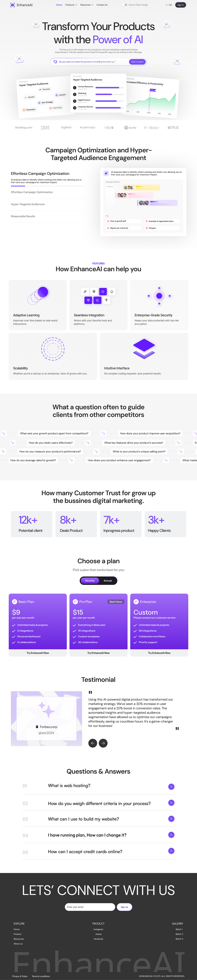Click the purple crescent moon integration icon
This screenshot has width=197, height=980.
coord(103,291)
